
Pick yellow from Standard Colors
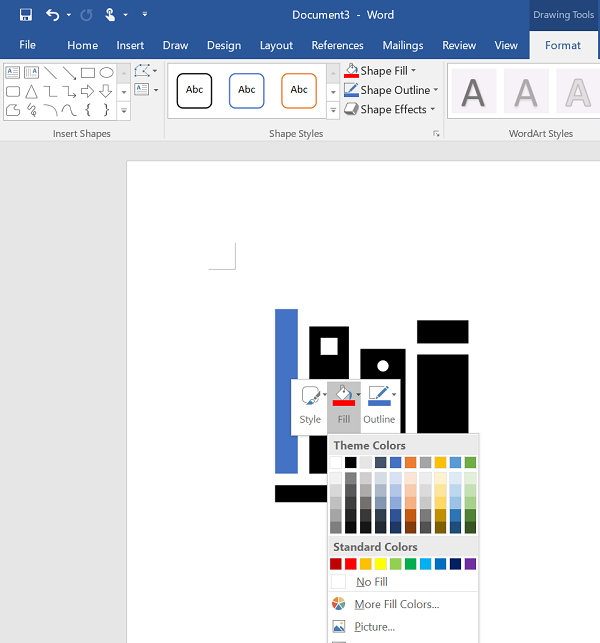coord(381,564)
